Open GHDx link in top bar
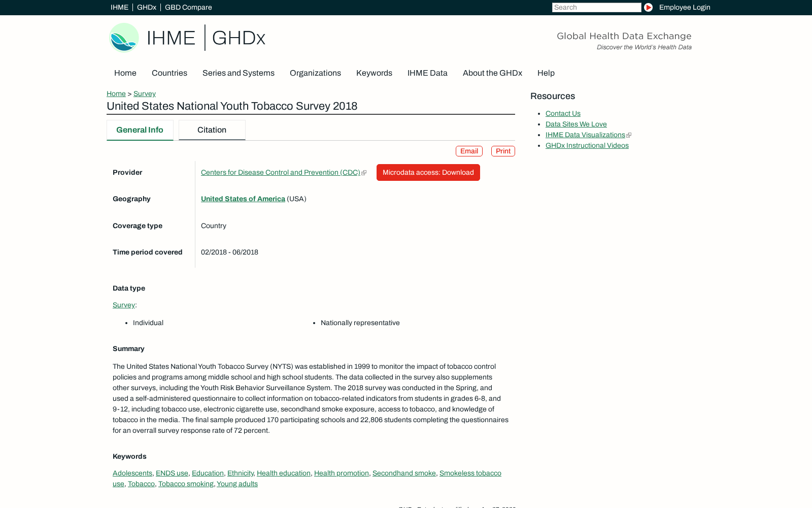The image size is (812, 508). click(147, 7)
